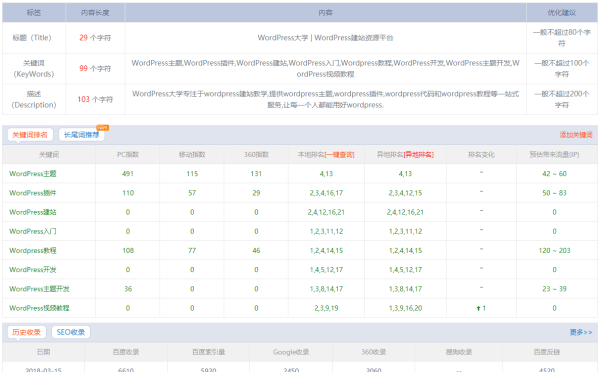Click the 99 个字符 keywords length
Screen dimensions: 601x372
[95, 69]
